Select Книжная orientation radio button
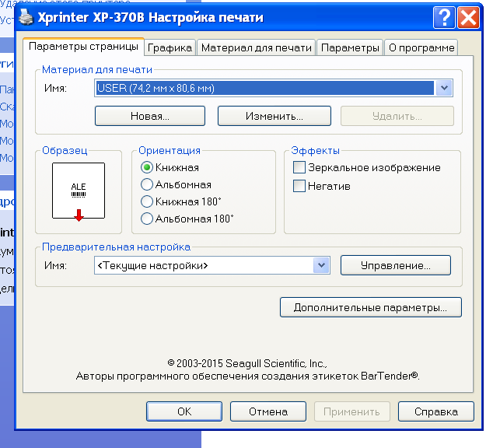This screenshot has width=500, height=448. click(x=146, y=167)
